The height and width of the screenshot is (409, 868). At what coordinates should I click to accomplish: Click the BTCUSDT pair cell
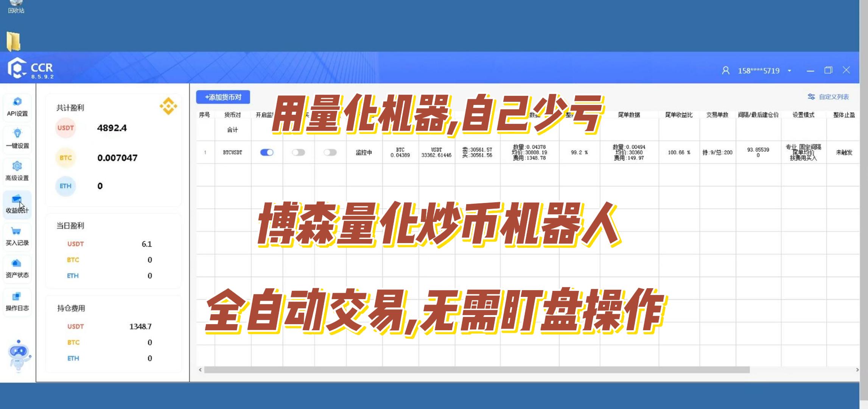point(232,152)
